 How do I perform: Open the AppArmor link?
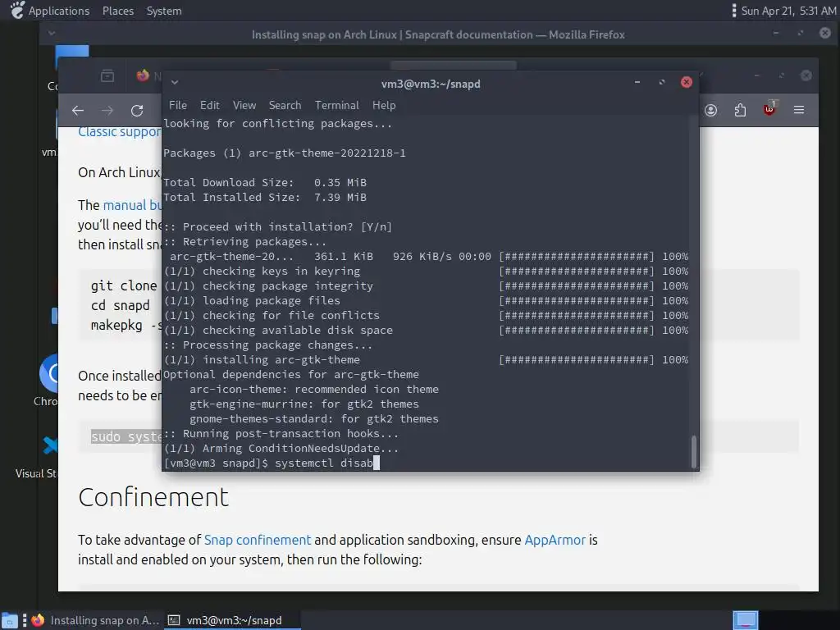(x=555, y=540)
